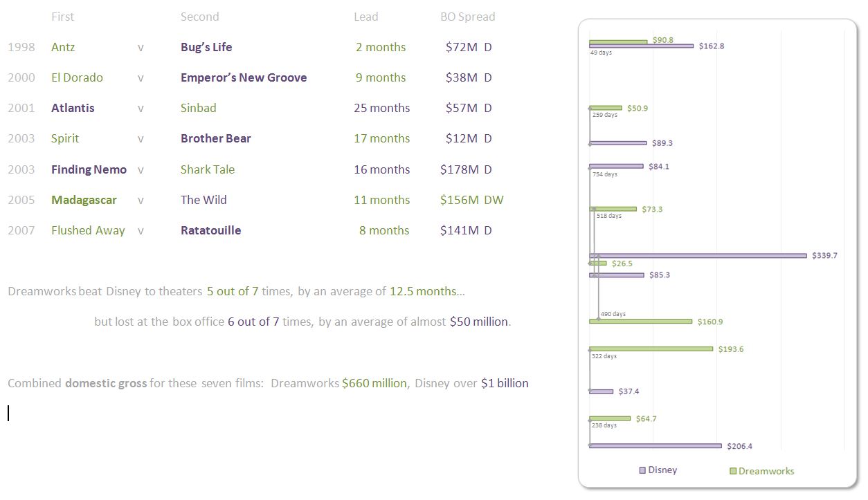Click the $162.8 Disney bar

[641, 46]
